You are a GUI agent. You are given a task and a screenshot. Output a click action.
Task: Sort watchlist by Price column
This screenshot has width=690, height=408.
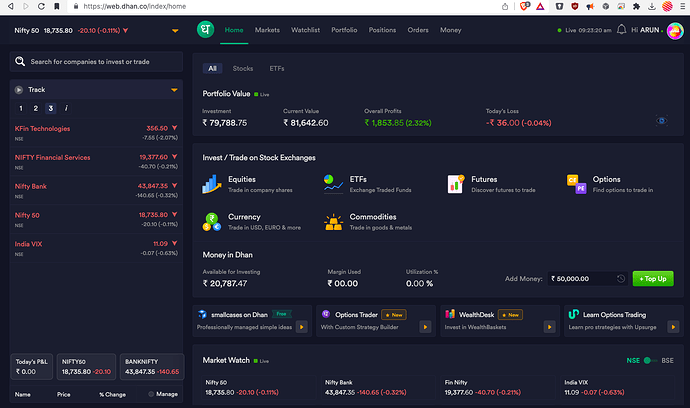click(x=63, y=394)
